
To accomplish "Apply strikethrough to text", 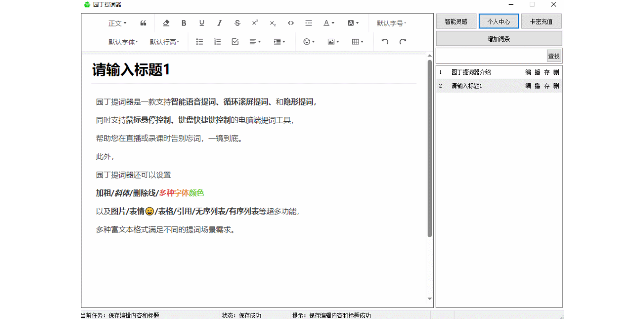I will click(237, 23).
